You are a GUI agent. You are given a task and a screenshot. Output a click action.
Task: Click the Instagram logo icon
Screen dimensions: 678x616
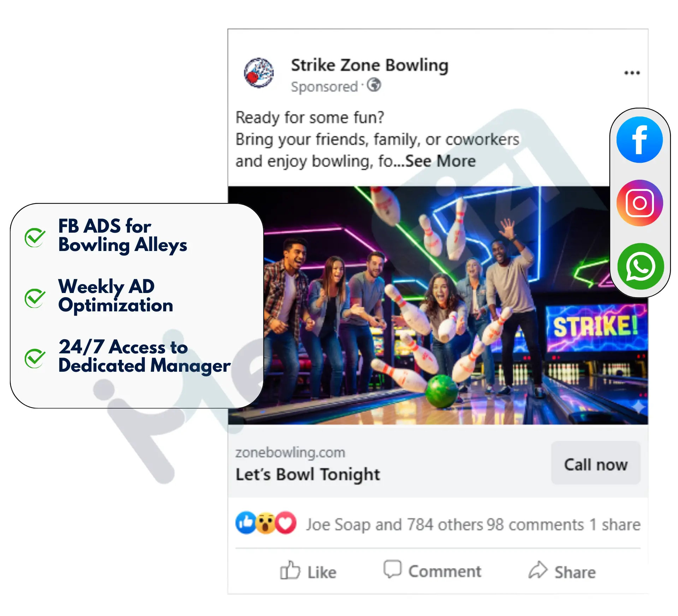640,203
